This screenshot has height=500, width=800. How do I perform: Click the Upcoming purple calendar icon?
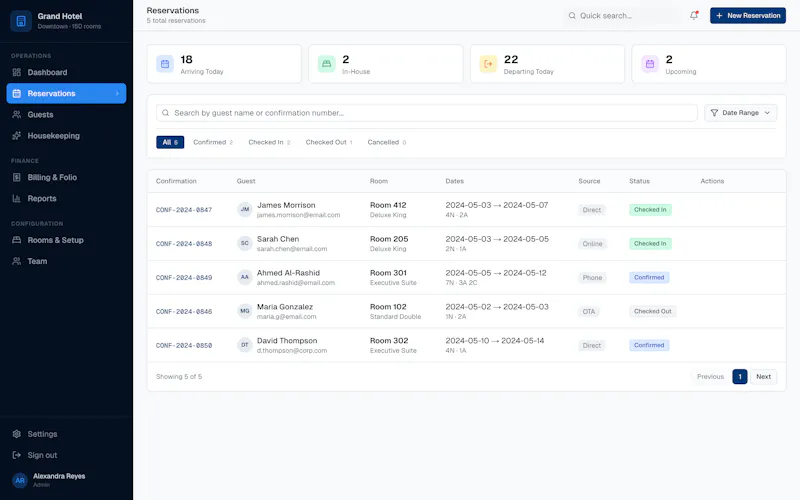tap(650, 64)
